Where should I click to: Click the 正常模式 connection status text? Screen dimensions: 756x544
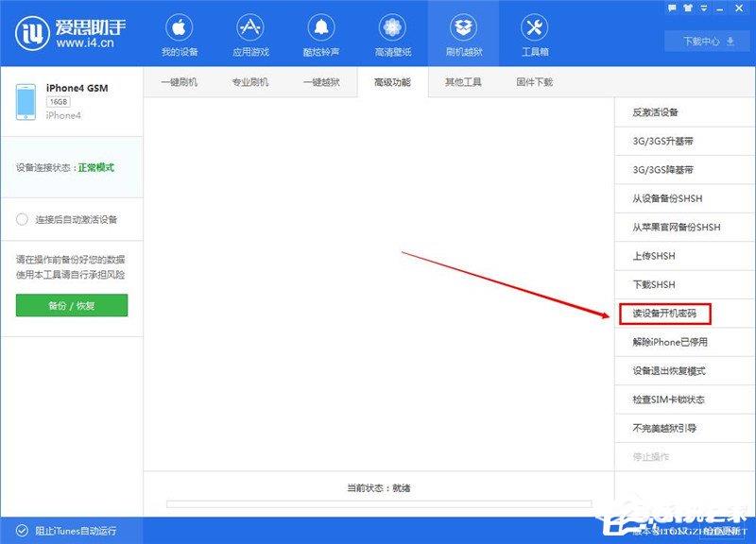click(96, 168)
